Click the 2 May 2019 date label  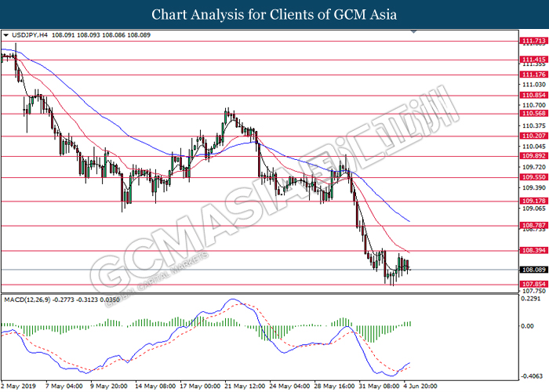pyautogui.click(x=18, y=386)
